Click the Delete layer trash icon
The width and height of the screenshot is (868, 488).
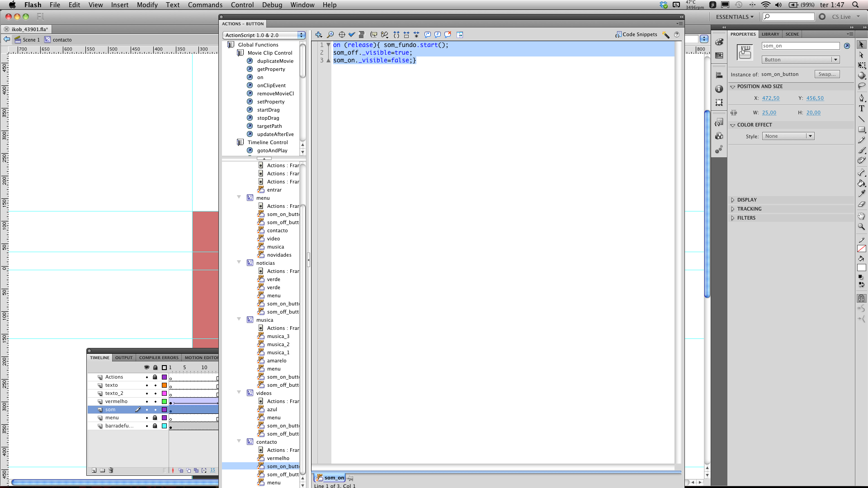point(111,470)
